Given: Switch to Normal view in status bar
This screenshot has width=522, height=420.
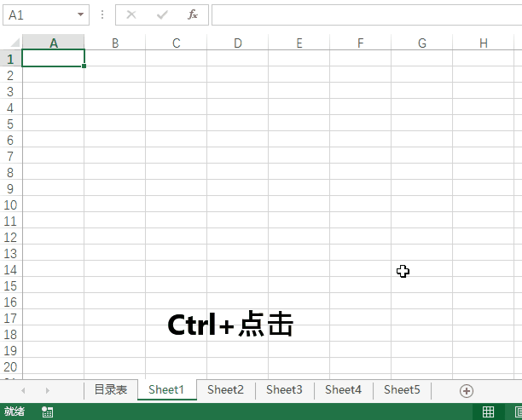Looking at the screenshot, I should [x=488, y=412].
